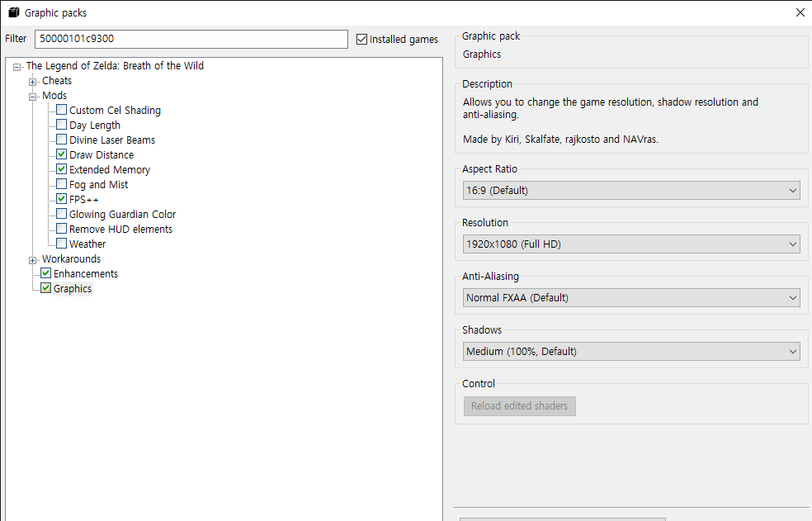Select The Legend of Zelda root label
The width and height of the screenshot is (812, 521).
[115, 66]
